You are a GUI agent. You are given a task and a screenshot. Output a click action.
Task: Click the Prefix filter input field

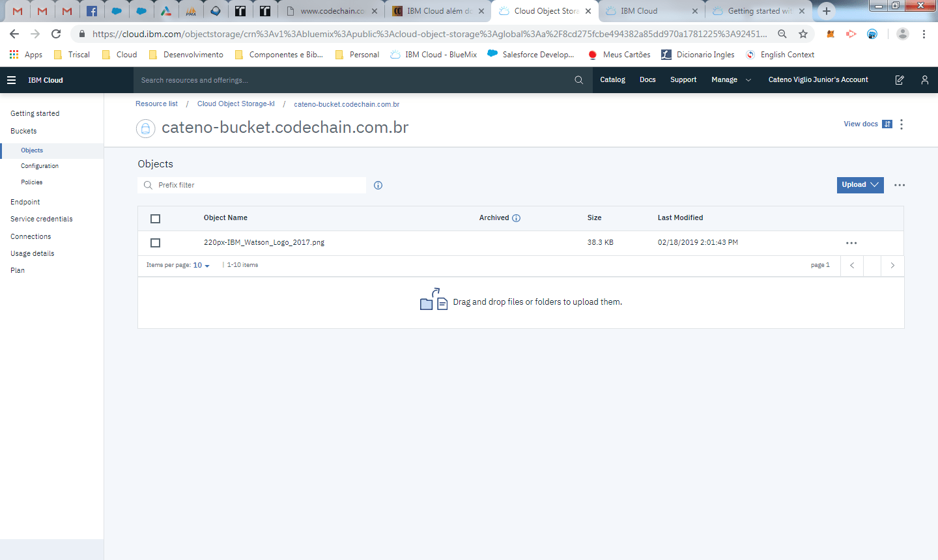252,186
